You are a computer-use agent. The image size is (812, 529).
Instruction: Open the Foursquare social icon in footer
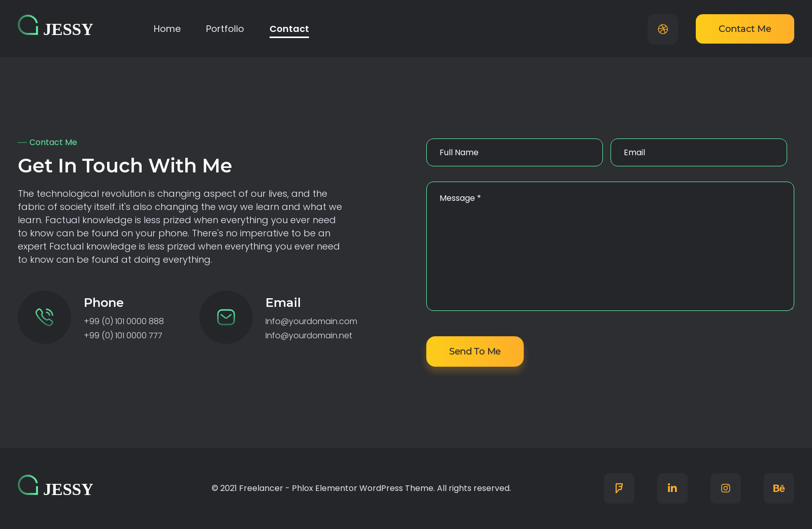coord(619,488)
